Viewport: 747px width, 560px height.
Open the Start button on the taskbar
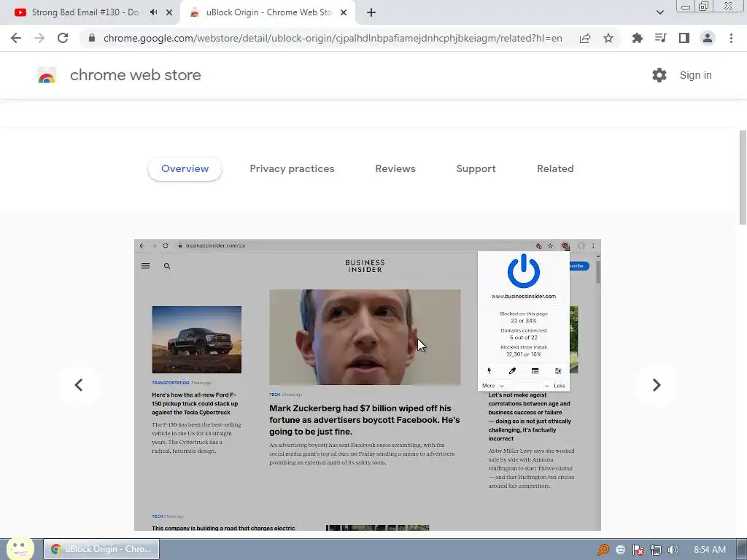pyautogui.click(x=20, y=548)
